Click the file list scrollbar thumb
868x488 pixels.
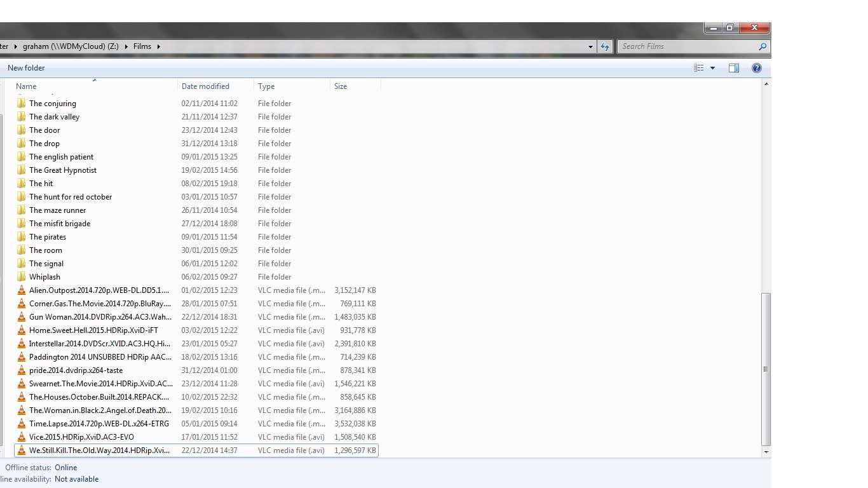[766, 369]
